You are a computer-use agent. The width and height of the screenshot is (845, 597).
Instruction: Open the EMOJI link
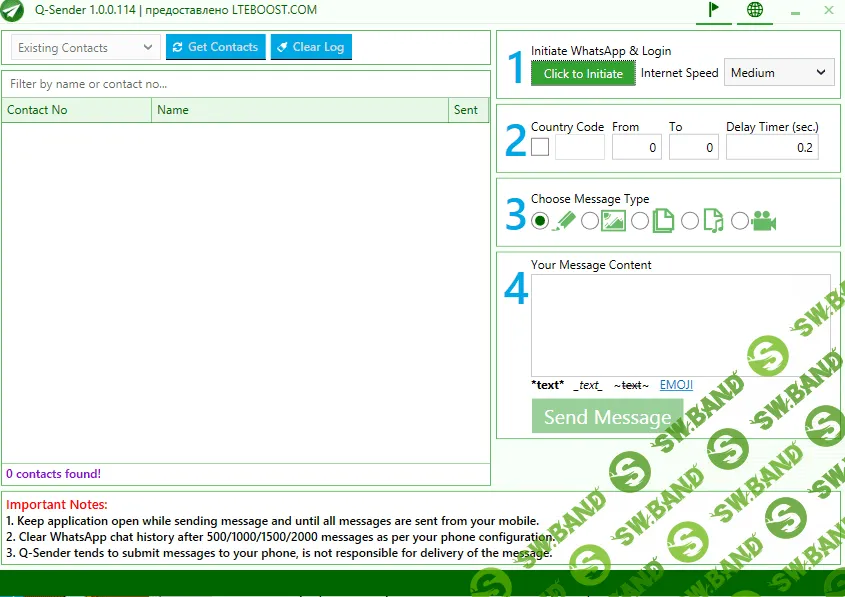(676, 385)
